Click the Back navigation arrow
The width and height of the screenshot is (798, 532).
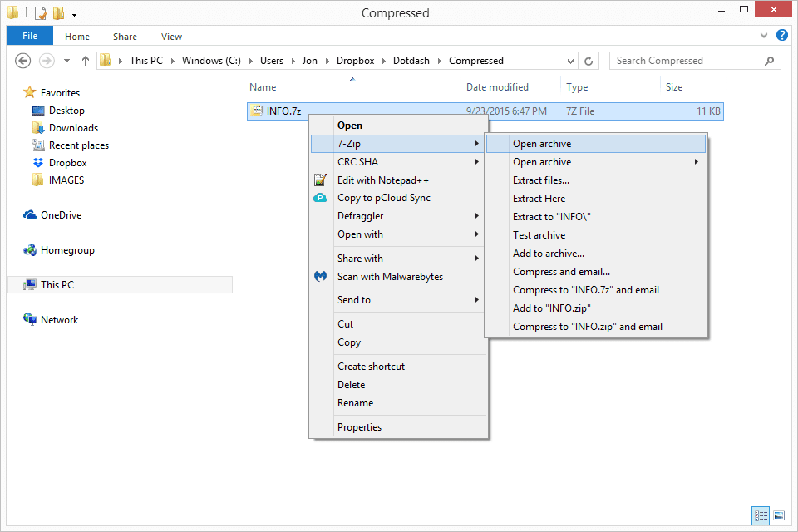tap(23, 61)
